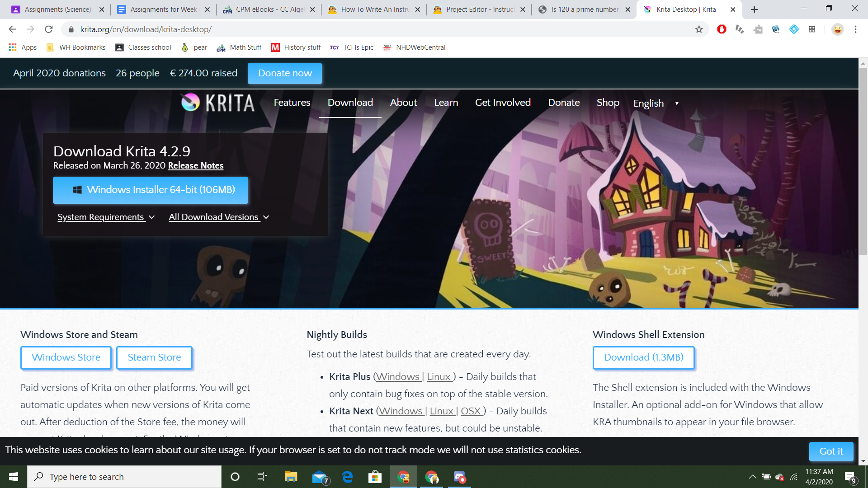Click the back navigation arrow
The width and height of the screenshot is (868, 488).
click(12, 29)
